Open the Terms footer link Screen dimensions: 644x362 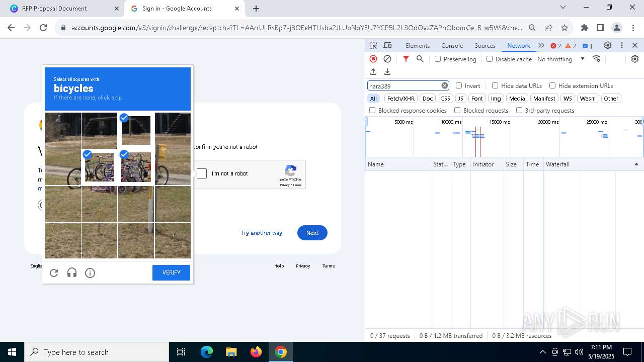pos(329,266)
